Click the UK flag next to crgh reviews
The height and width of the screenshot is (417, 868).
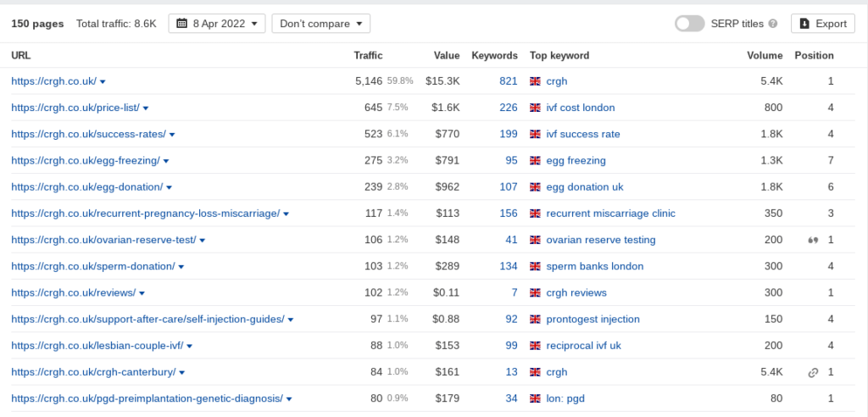[x=535, y=293]
